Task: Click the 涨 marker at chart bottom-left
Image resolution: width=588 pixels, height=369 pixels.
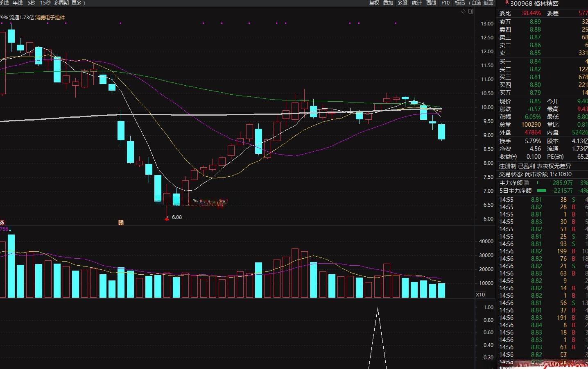Action: [x=2, y=222]
